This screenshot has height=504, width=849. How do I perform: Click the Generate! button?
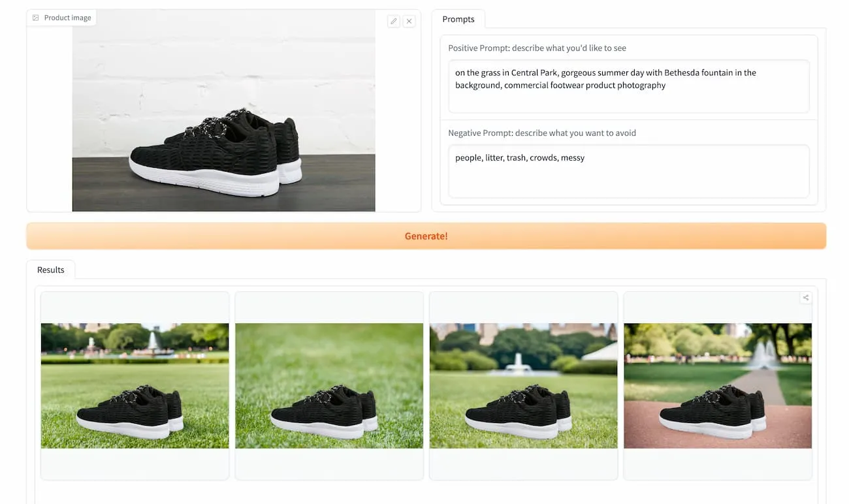coord(426,236)
